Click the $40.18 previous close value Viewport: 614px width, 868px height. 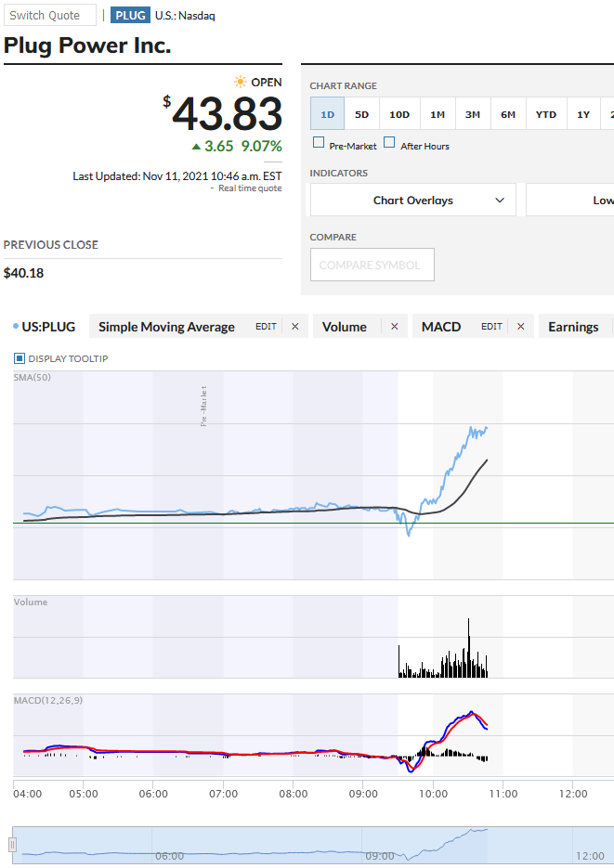pos(23,273)
